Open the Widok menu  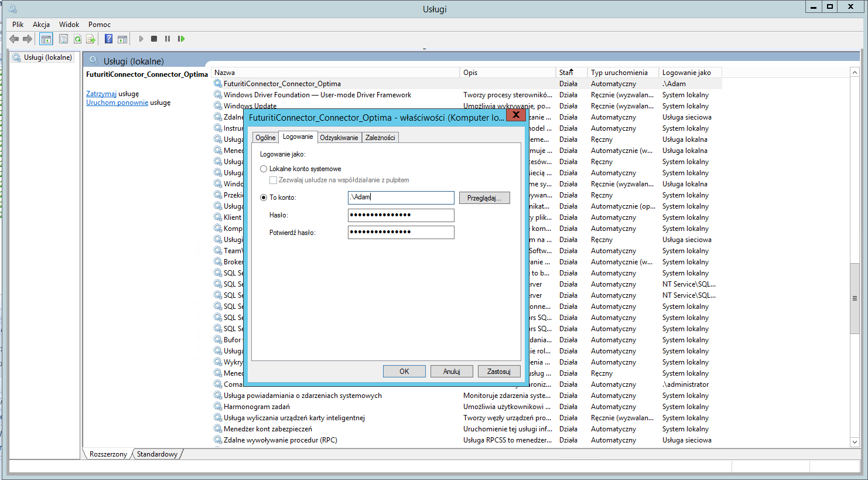click(x=69, y=25)
